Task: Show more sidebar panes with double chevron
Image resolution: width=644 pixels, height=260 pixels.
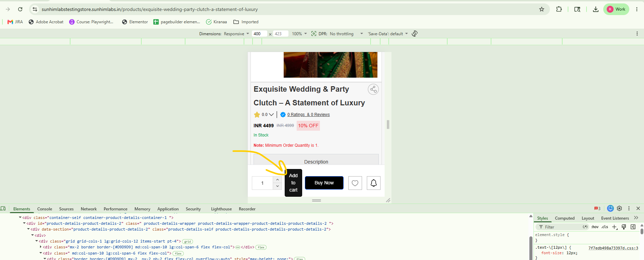Action: click(x=636, y=218)
